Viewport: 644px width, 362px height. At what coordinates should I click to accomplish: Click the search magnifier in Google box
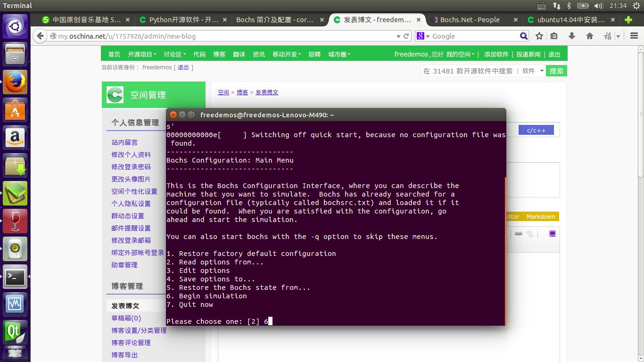pos(523,36)
